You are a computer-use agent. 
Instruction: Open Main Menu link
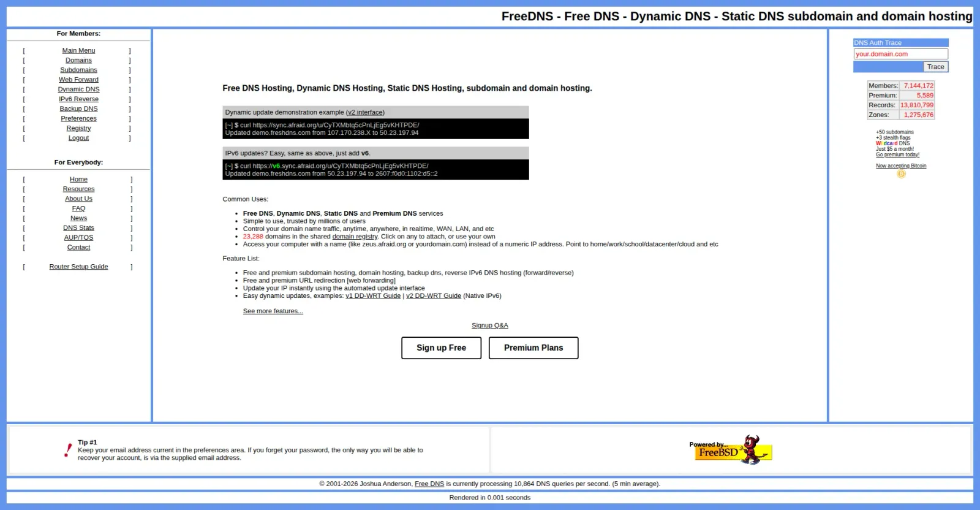click(78, 51)
